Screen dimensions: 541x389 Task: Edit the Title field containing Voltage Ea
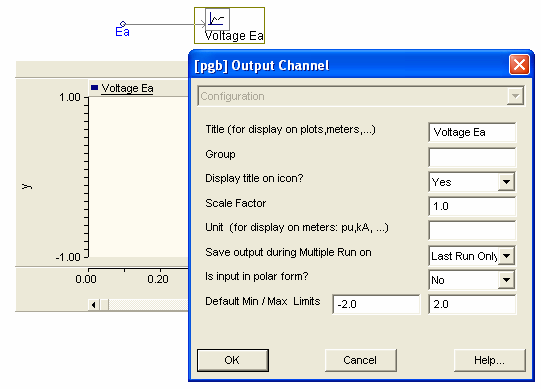472,132
